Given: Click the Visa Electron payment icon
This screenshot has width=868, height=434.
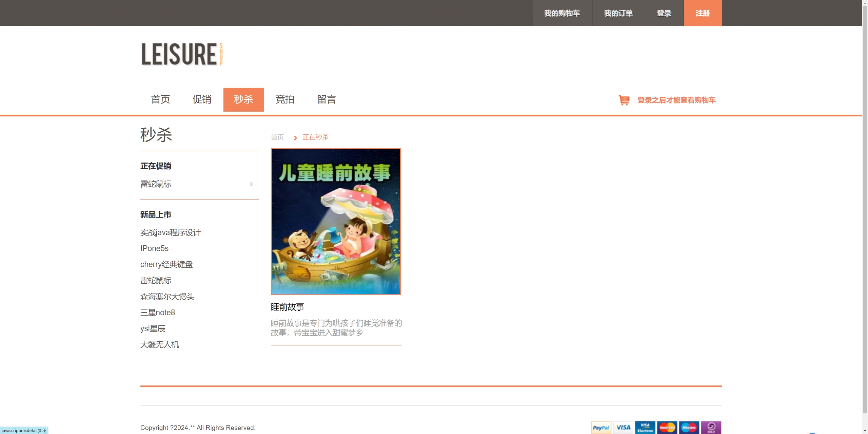Looking at the screenshot, I should (645, 428).
